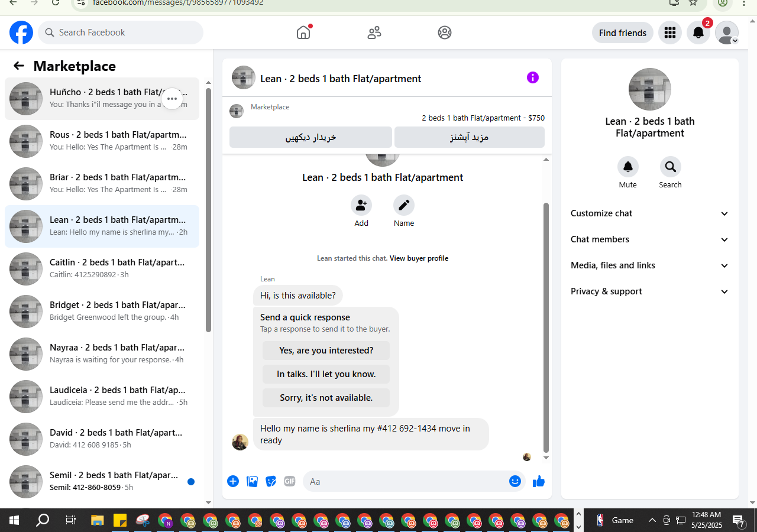Attach a photo with the image icon
Screen dimensions: 757x532
coord(253,481)
